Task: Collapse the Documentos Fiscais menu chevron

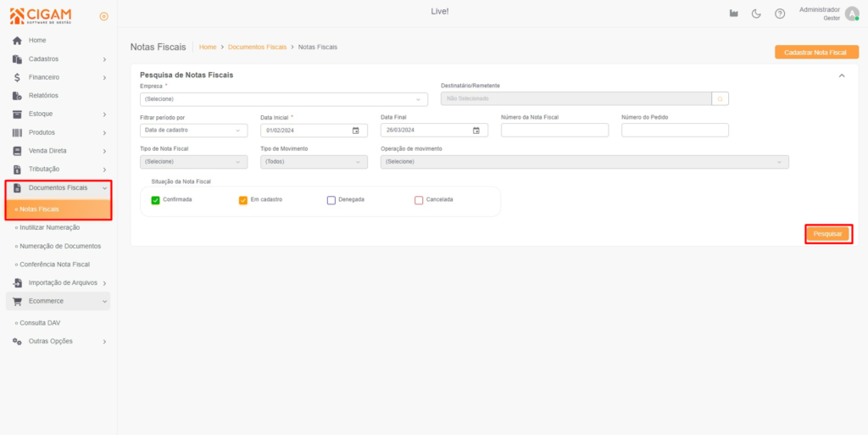Action: click(104, 188)
